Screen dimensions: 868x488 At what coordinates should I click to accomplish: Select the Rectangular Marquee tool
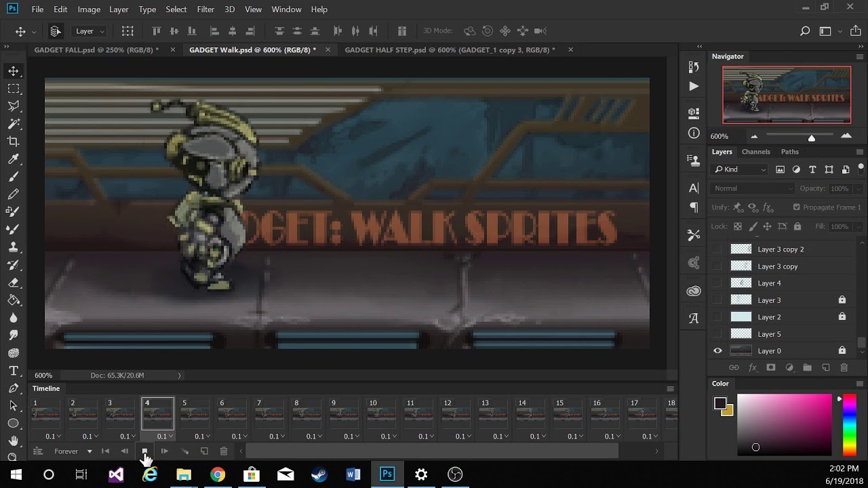[x=13, y=89]
